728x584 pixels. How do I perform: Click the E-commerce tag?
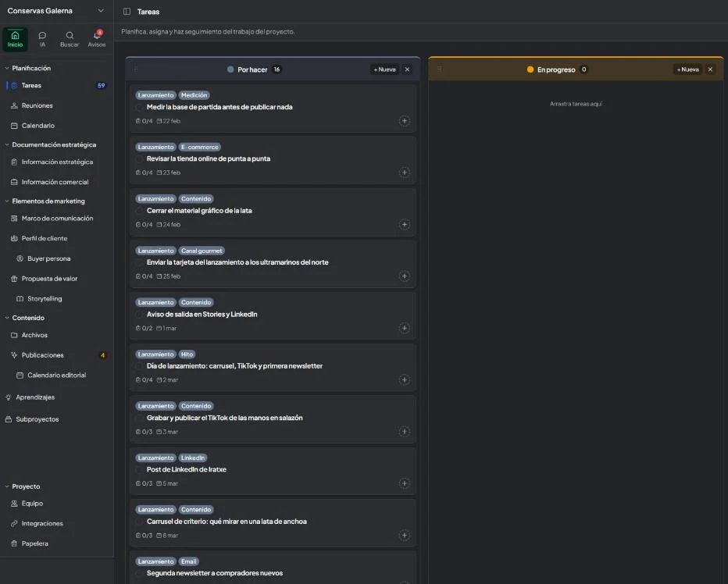(200, 147)
